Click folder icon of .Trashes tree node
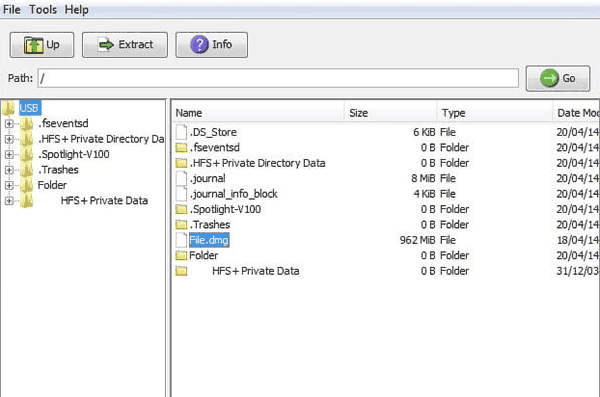 [27, 170]
